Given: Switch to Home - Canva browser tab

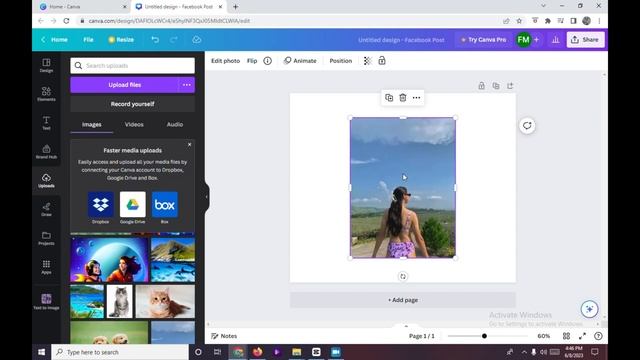Looking at the screenshot, I should click(x=82, y=7).
